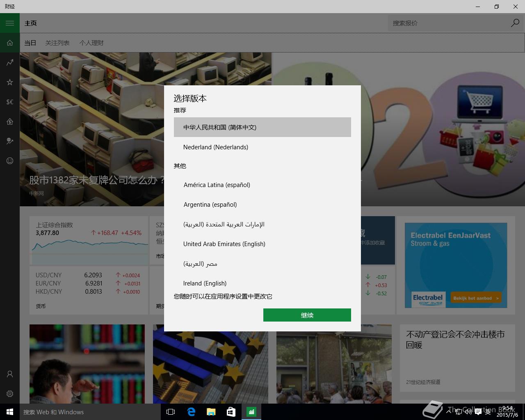Open the World Markets sidebar icon
Screen dimensions: 525x420
pyautogui.click(x=10, y=141)
